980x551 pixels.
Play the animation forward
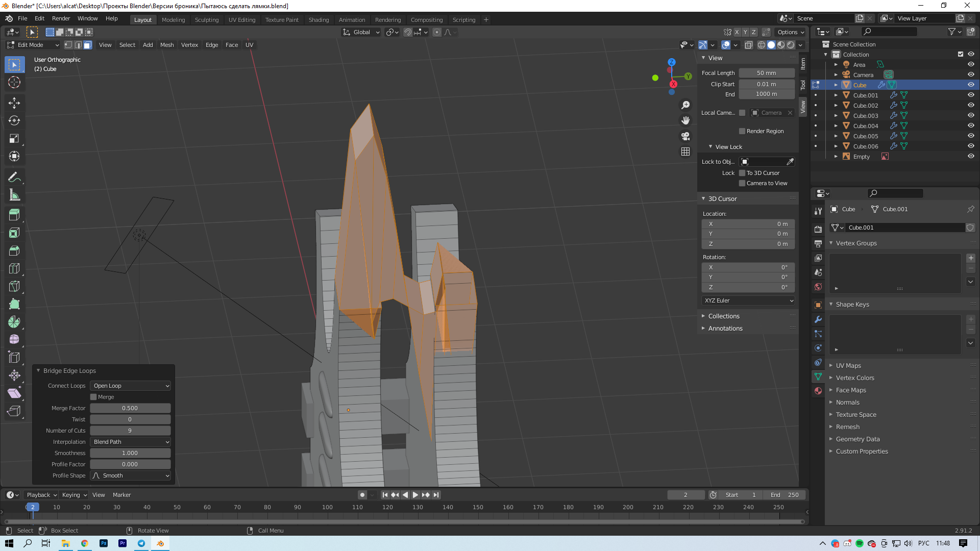pyautogui.click(x=415, y=495)
